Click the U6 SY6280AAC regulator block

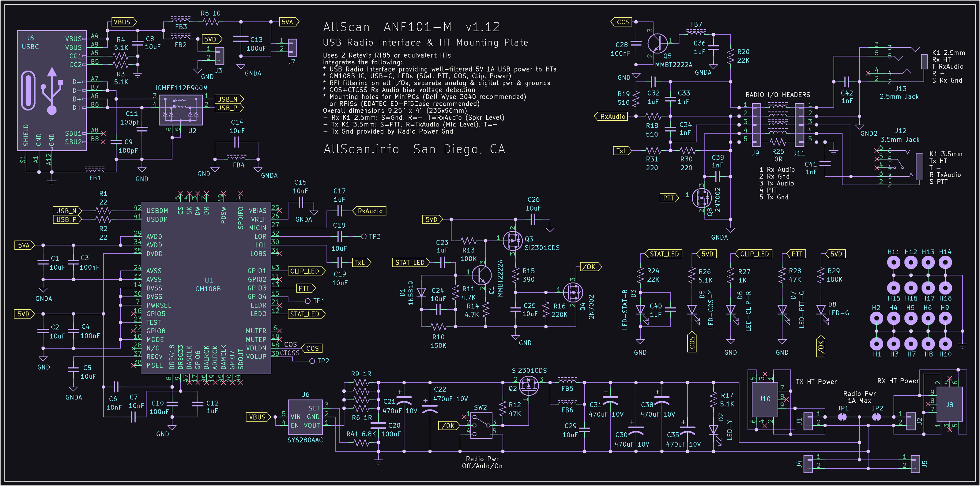[305, 417]
